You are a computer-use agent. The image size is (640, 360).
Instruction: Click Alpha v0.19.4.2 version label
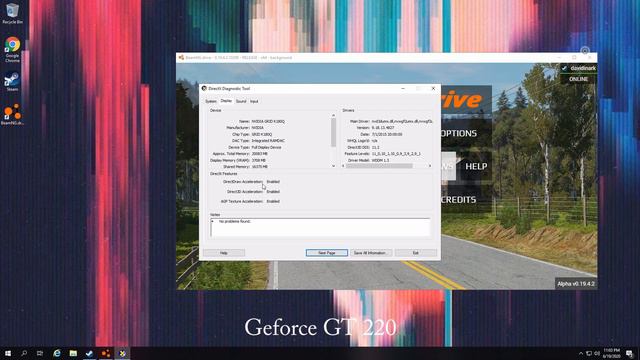(576, 284)
